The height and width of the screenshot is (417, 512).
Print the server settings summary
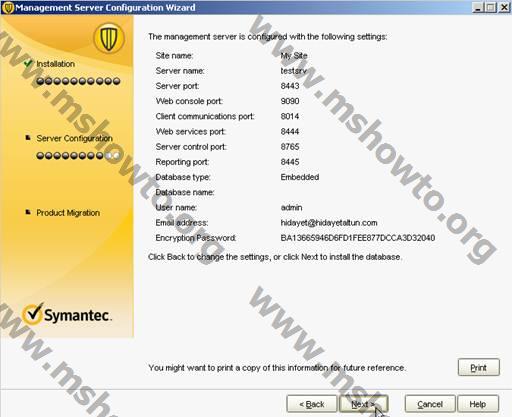click(479, 367)
